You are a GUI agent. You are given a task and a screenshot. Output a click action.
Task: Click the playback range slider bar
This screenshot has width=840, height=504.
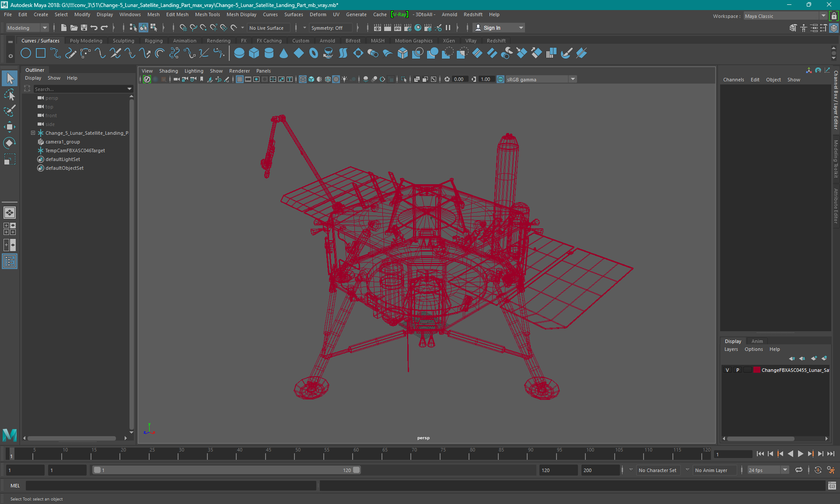pos(227,470)
